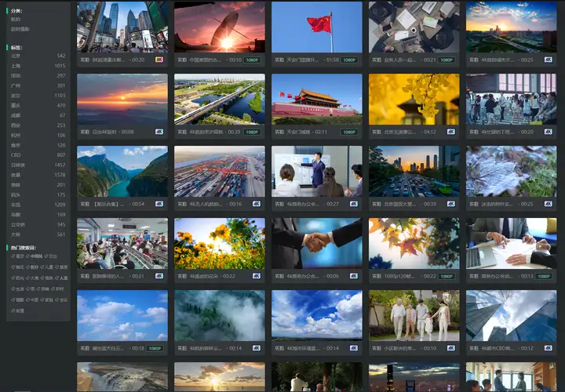Click the 1080P badge on the office meeting overhead video
Screen dimensions: 565x392
pyautogui.click(x=447, y=60)
